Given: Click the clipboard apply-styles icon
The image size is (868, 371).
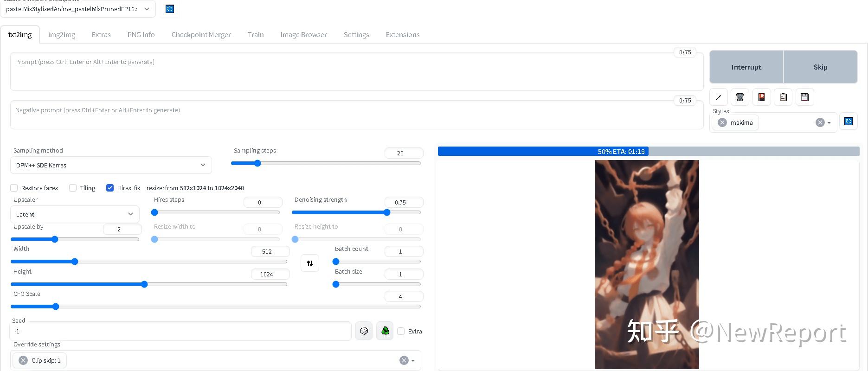Looking at the screenshot, I should coord(783,97).
